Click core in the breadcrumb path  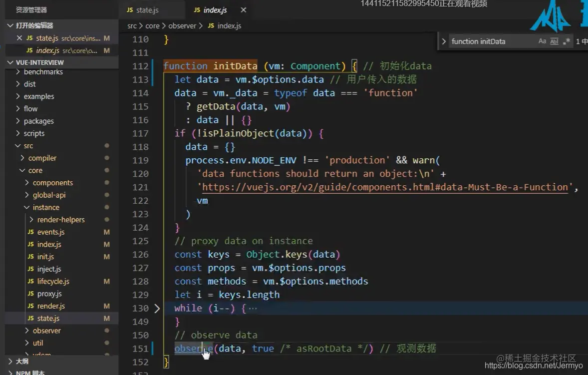[x=152, y=26]
